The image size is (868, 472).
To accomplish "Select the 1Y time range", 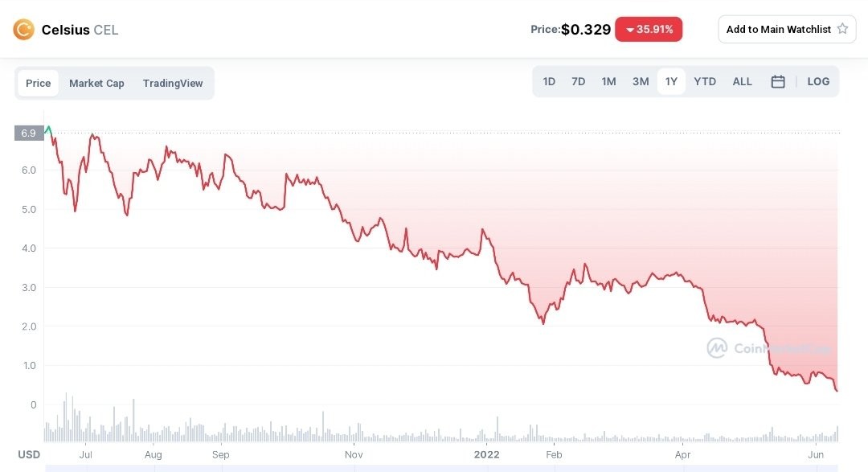I will pos(671,81).
